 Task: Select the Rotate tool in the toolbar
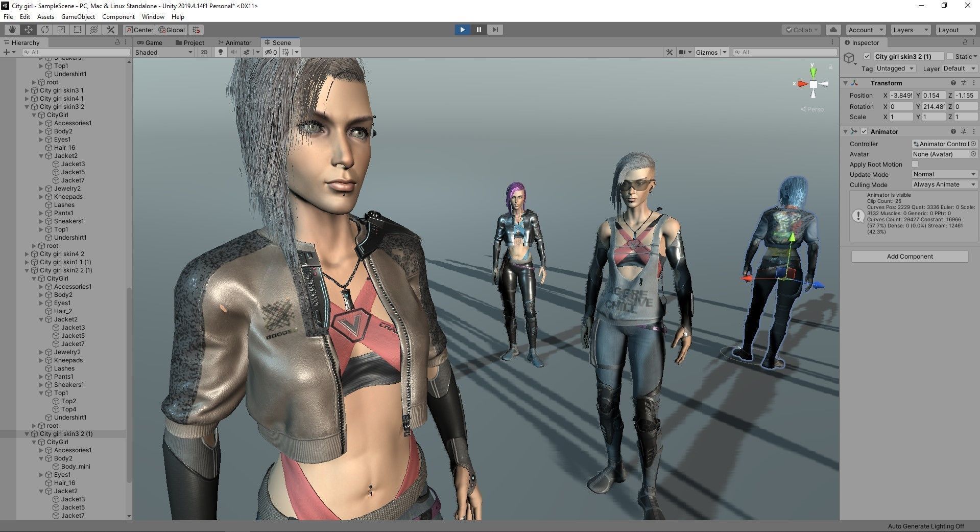pyautogui.click(x=45, y=30)
